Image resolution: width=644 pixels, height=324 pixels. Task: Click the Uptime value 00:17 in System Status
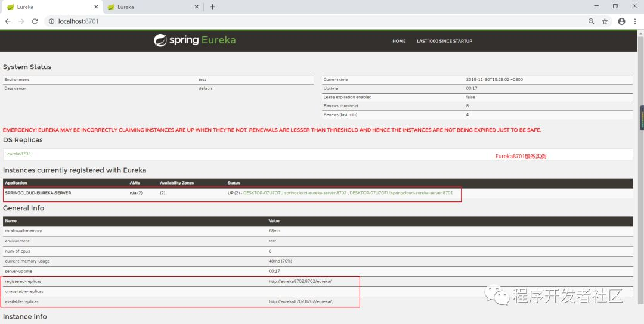click(471, 88)
